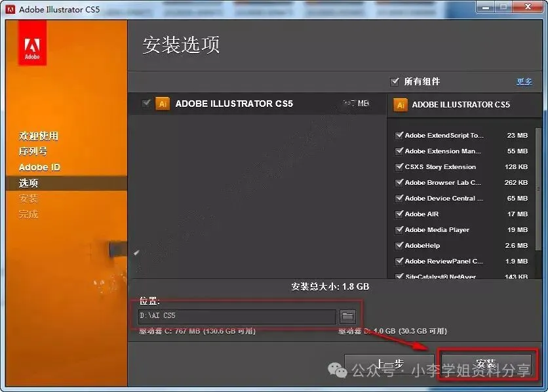Viewport: 548px width, 392px height.
Task: Click drive C 130.6 GB free text
Action: pyautogui.click(x=197, y=331)
